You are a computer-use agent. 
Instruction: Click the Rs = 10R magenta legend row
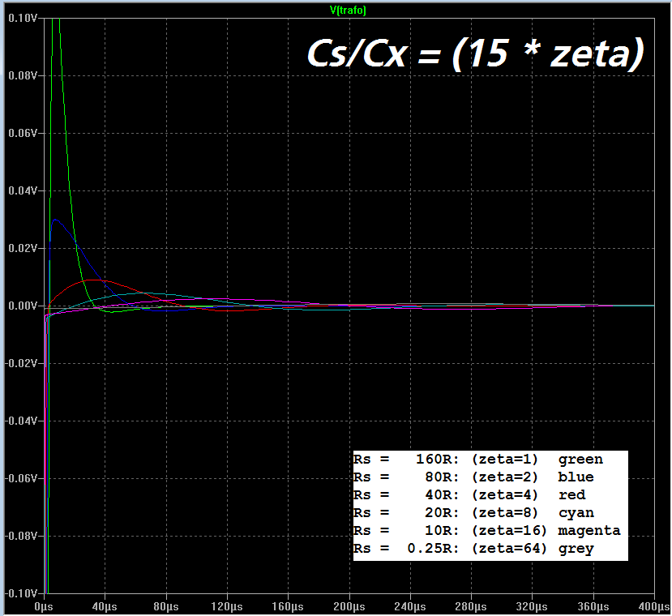point(487,531)
